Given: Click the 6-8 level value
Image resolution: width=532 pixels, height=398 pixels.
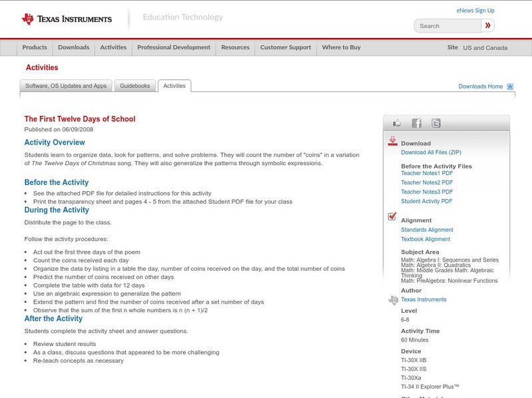Looking at the screenshot, I should point(405,320).
